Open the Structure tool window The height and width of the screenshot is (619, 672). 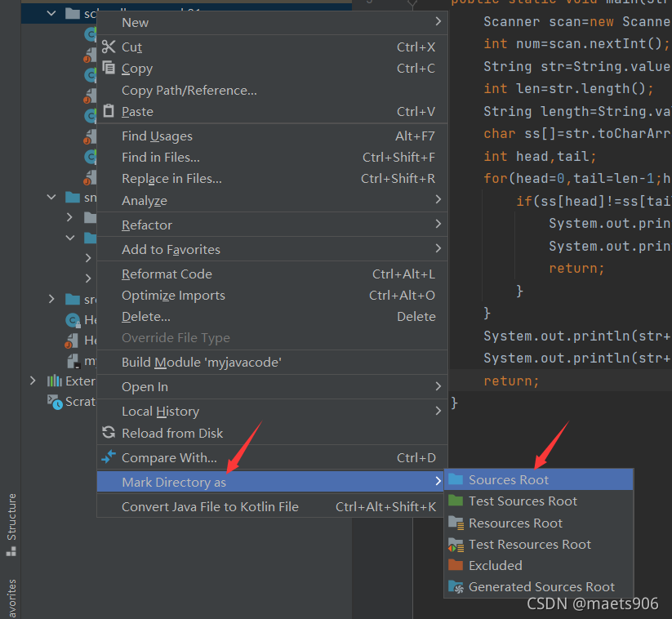coord(11,525)
